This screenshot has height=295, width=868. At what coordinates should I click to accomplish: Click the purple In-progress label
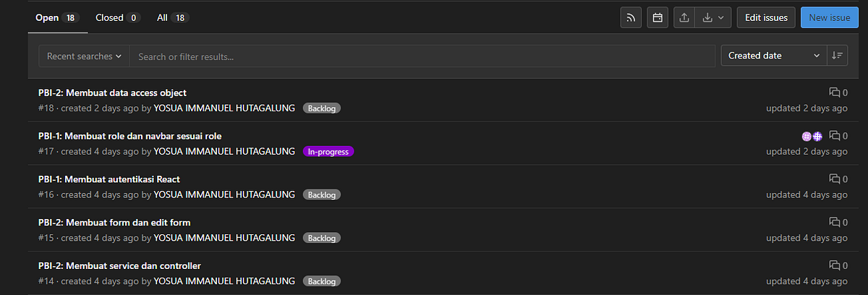(328, 152)
